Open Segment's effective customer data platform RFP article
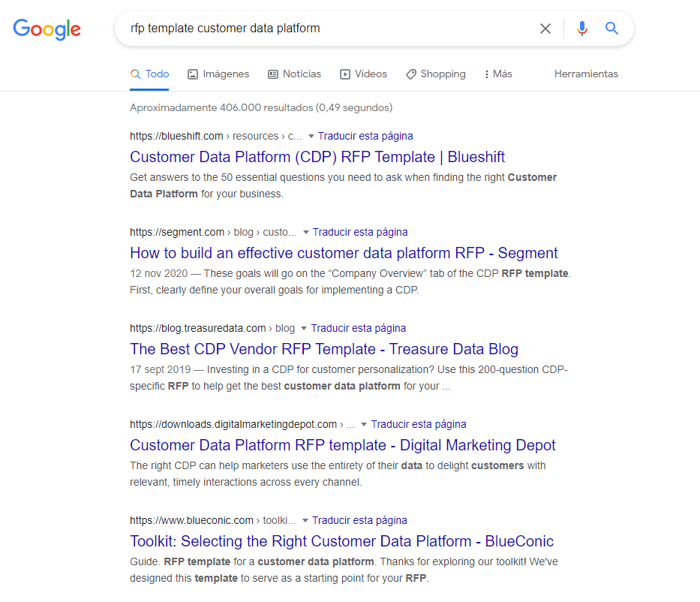This screenshot has width=700, height=602. 344,253
